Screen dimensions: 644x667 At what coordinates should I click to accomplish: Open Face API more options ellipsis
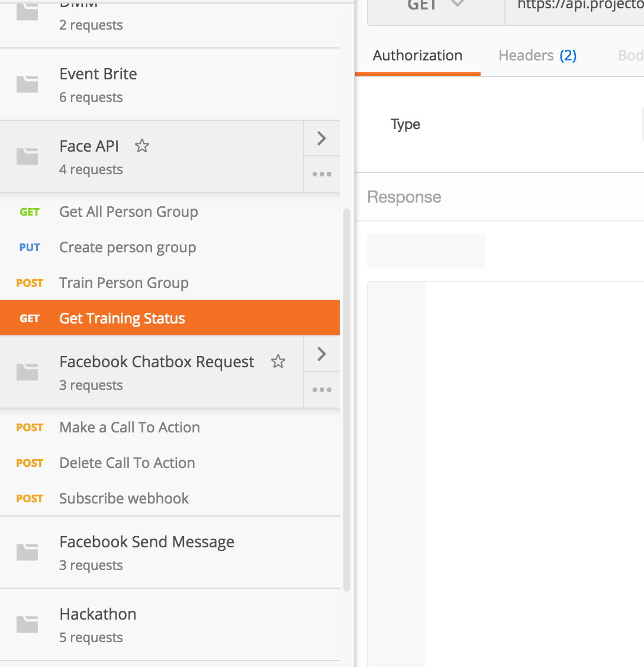321,174
